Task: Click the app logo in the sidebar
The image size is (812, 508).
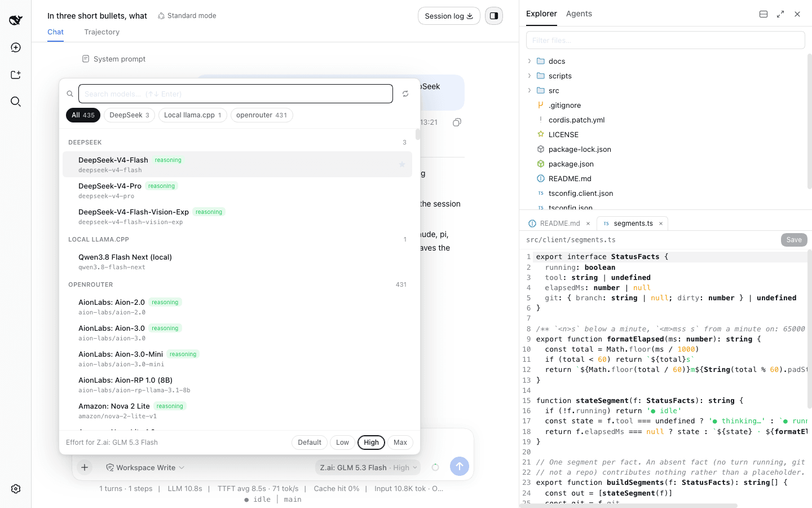Action: click(16, 20)
